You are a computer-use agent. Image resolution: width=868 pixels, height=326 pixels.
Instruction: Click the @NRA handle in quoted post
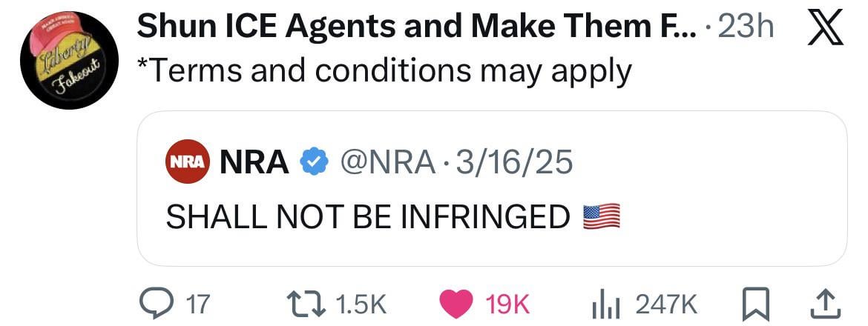[x=386, y=162]
